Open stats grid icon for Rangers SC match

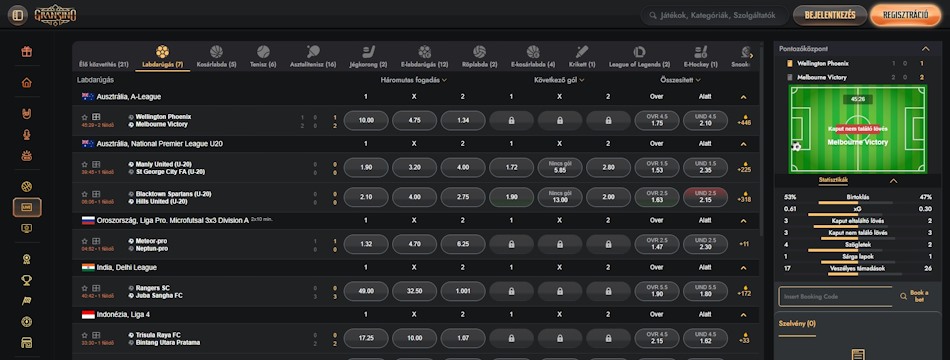coord(96,288)
